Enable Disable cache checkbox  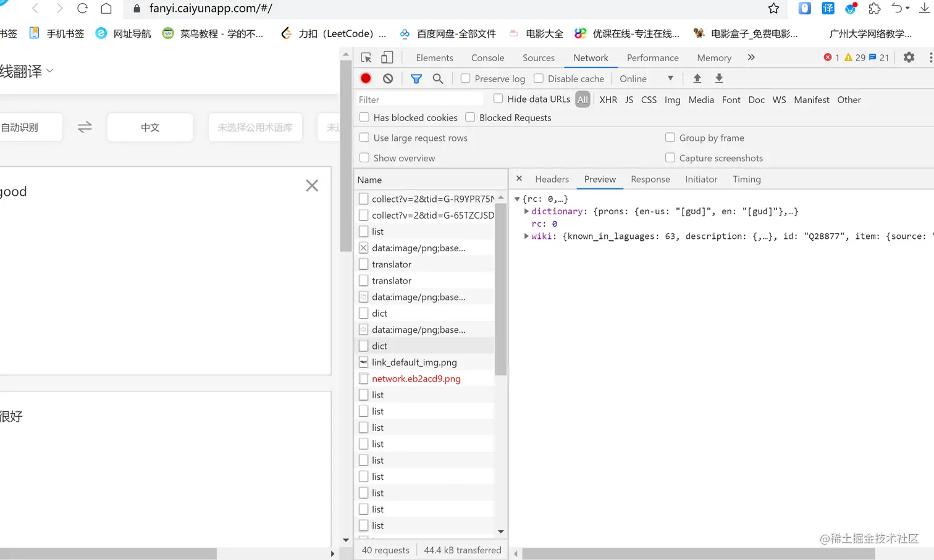tap(539, 78)
